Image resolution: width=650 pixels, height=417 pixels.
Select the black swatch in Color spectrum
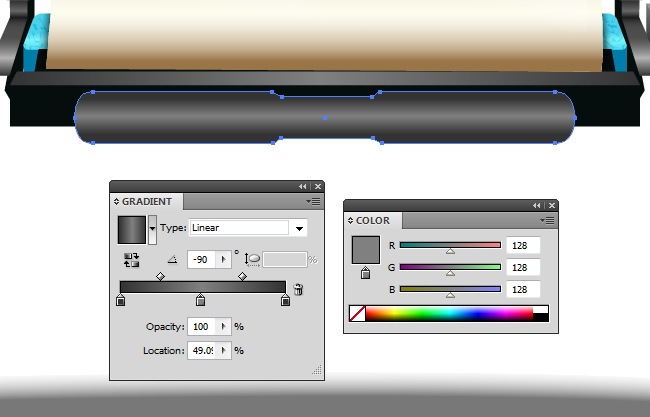541,318
